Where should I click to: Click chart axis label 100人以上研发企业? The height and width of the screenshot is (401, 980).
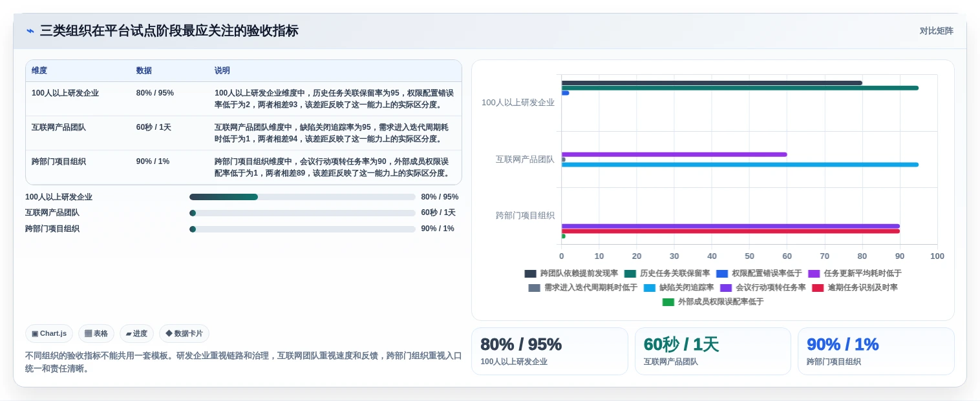click(x=518, y=103)
